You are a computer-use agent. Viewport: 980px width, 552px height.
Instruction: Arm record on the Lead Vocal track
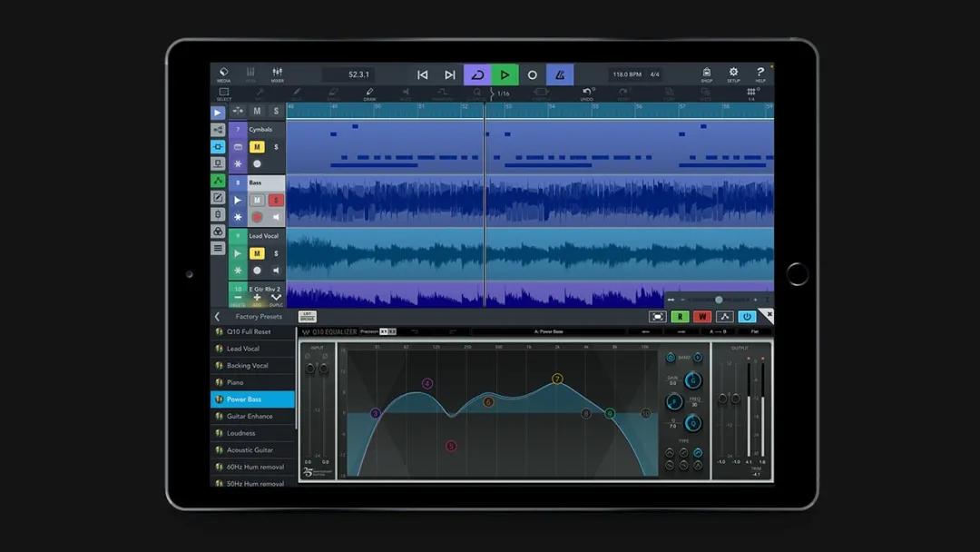(x=257, y=270)
